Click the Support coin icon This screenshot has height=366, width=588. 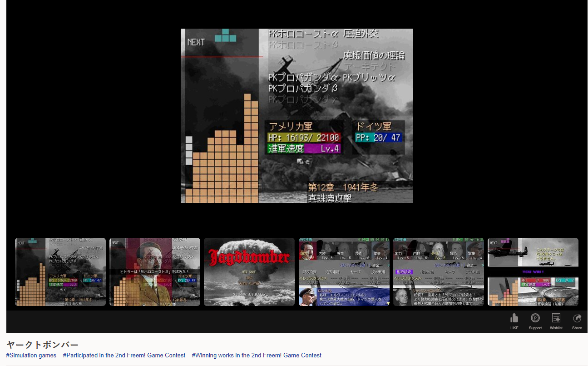click(x=535, y=318)
